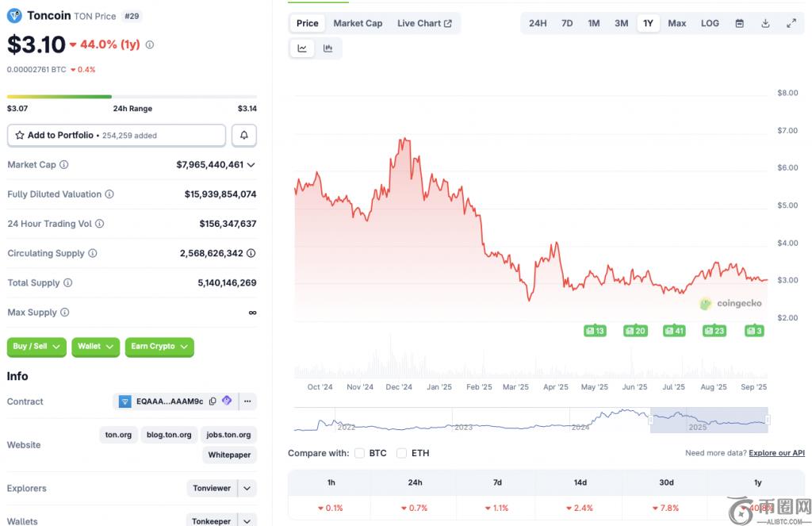Open the contract more options menu
812x526 pixels.
248,401
